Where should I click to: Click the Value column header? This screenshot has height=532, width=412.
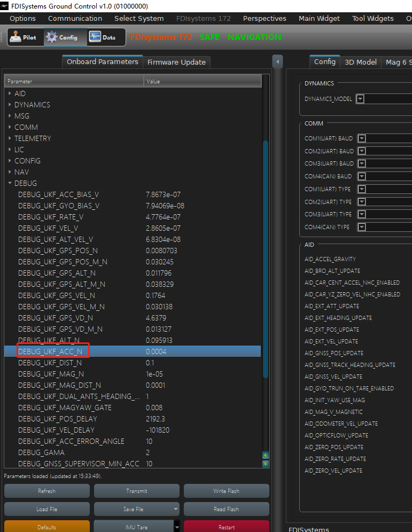(203, 81)
